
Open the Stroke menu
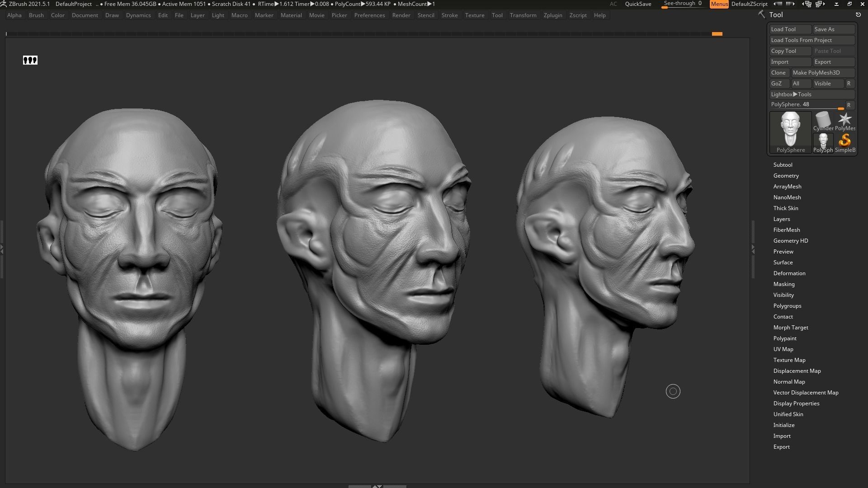(x=449, y=15)
